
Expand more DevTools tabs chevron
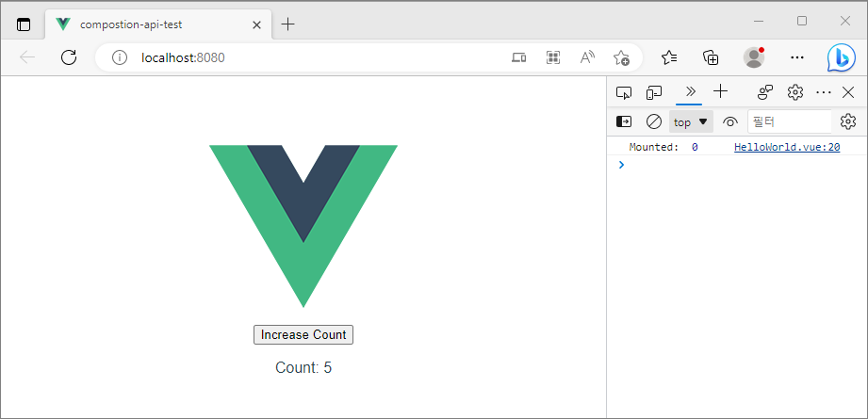(690, 91)
